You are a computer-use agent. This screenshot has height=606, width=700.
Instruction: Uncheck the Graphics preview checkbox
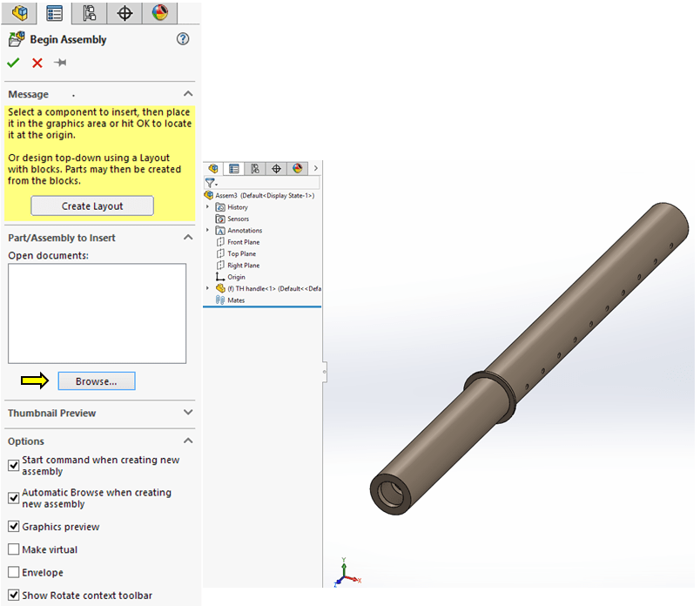click(x=14, y=527)
